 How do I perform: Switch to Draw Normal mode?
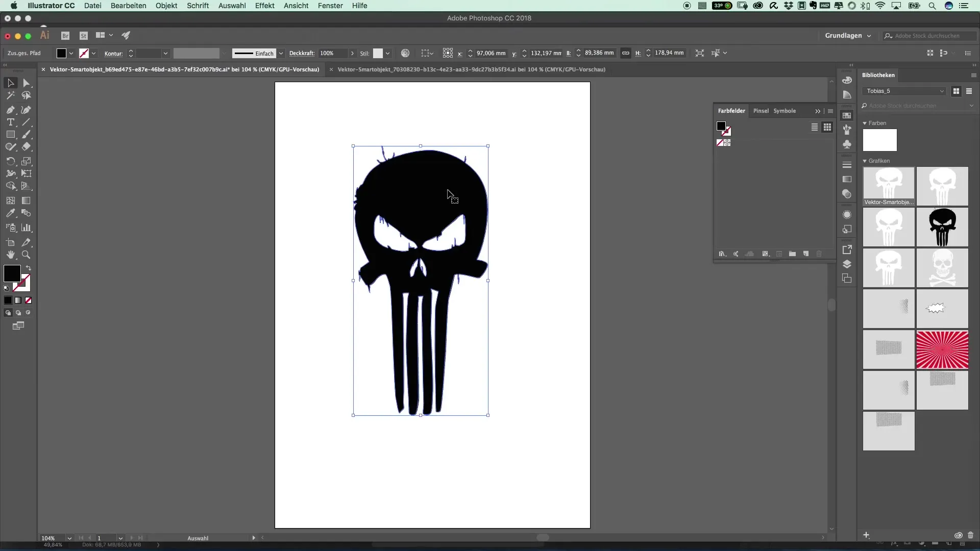click(8, 313)
